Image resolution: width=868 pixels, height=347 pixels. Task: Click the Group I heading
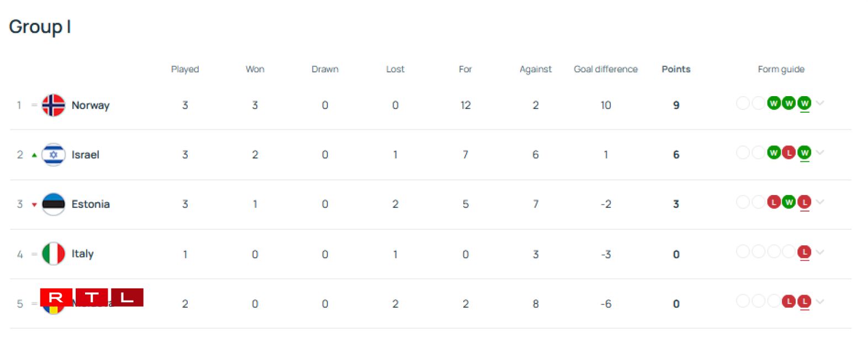(40, 27)
